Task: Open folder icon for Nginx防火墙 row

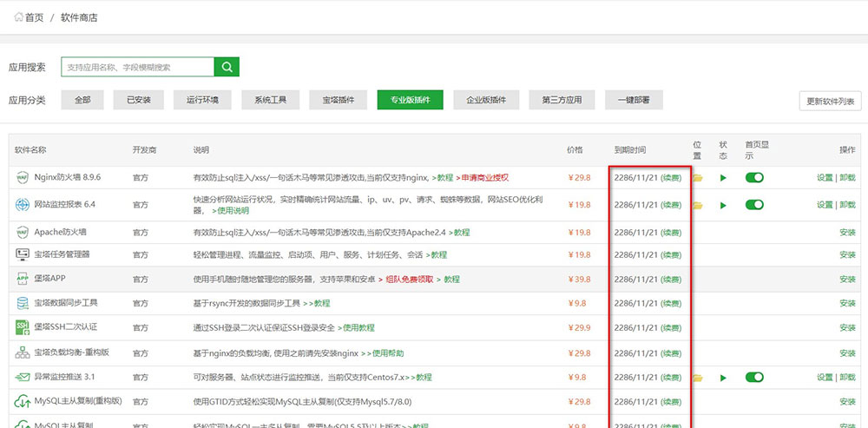Action: coord(698,178)
